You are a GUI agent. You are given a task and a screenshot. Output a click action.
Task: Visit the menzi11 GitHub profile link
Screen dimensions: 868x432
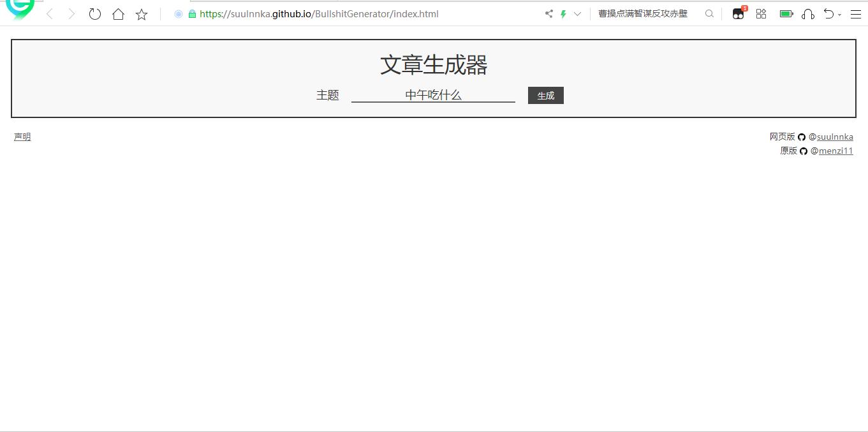click(837, 151)
